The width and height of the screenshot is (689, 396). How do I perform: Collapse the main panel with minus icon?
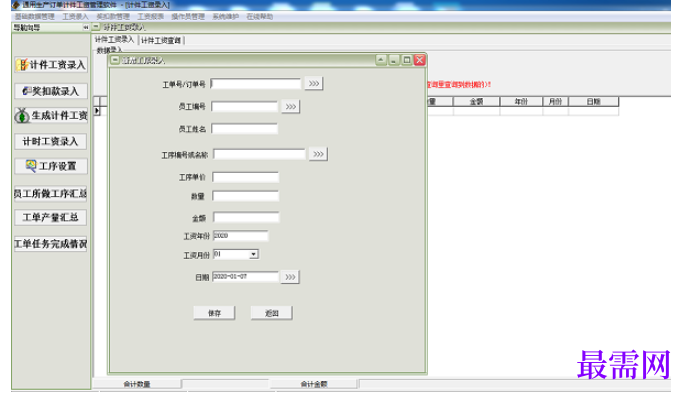96,27
